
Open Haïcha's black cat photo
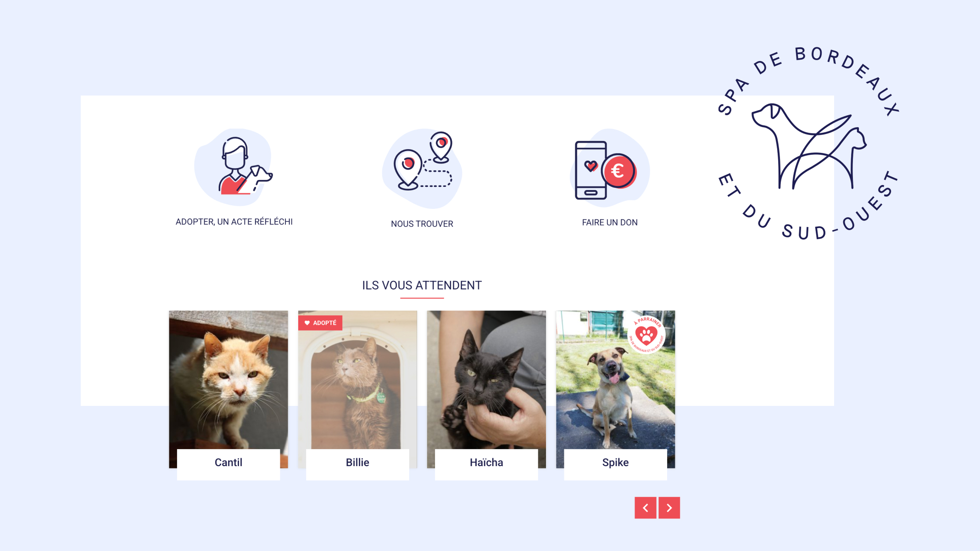pyautogui.click(x=486, y=380)
